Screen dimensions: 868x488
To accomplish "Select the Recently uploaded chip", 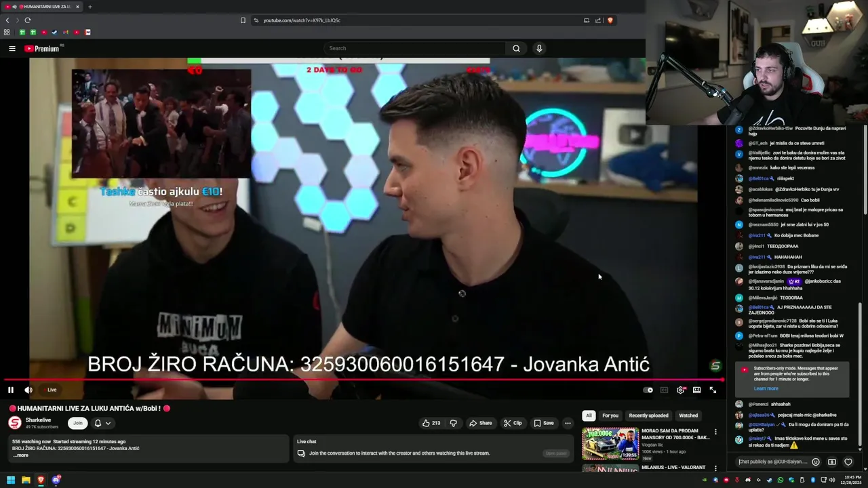I will [x=648, y=415].
